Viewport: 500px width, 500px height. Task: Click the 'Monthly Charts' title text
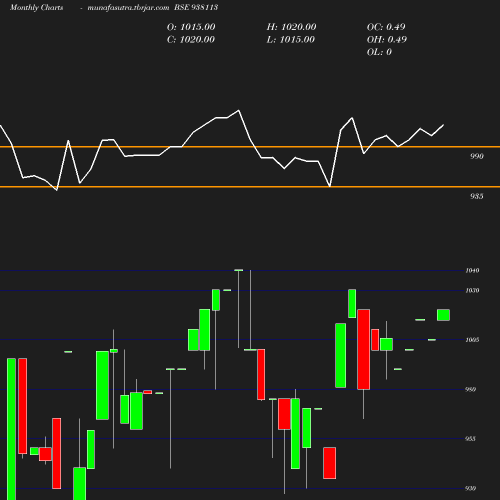pos(37,7)
